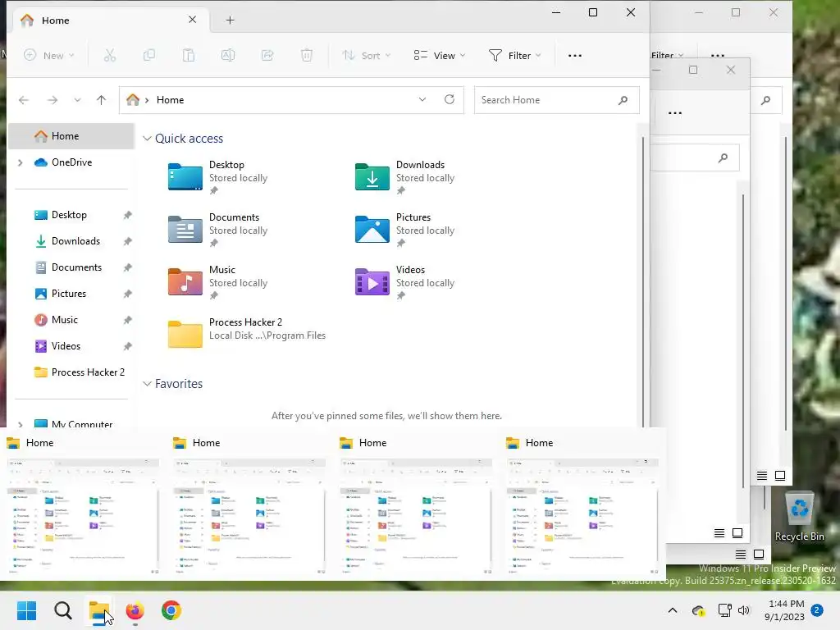Open Pictures in the sidebar
This screenshot has height=630, width=840.
tap(68, 294)
